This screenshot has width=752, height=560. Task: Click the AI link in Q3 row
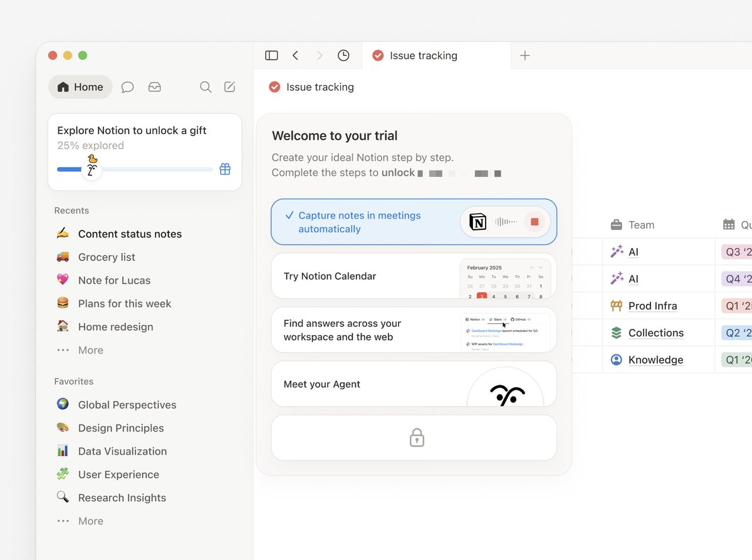point(634,252)
